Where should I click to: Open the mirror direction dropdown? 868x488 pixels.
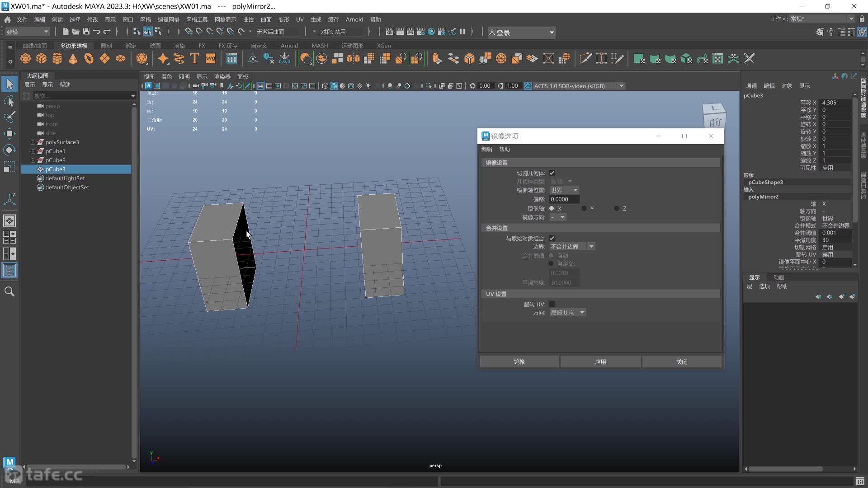click(x=558, y=217)
